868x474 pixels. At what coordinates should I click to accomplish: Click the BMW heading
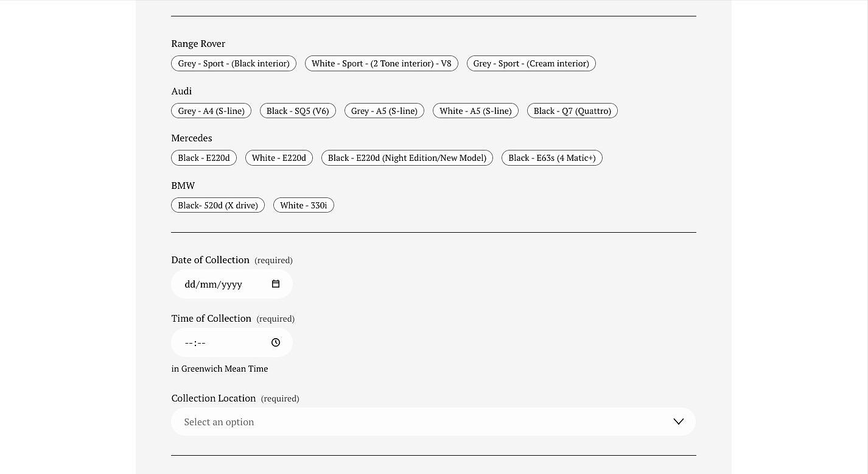183,185
